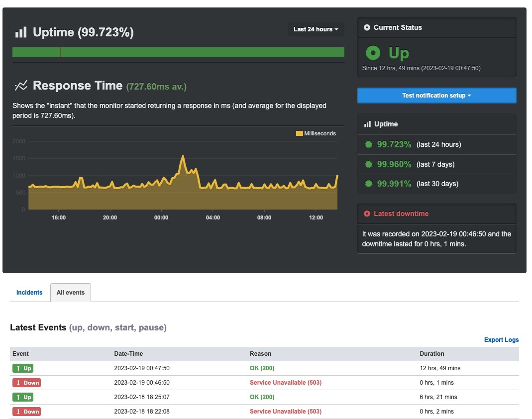
Task: Click the Current Status radio dot icon
Action: click(x=367, y=28)
